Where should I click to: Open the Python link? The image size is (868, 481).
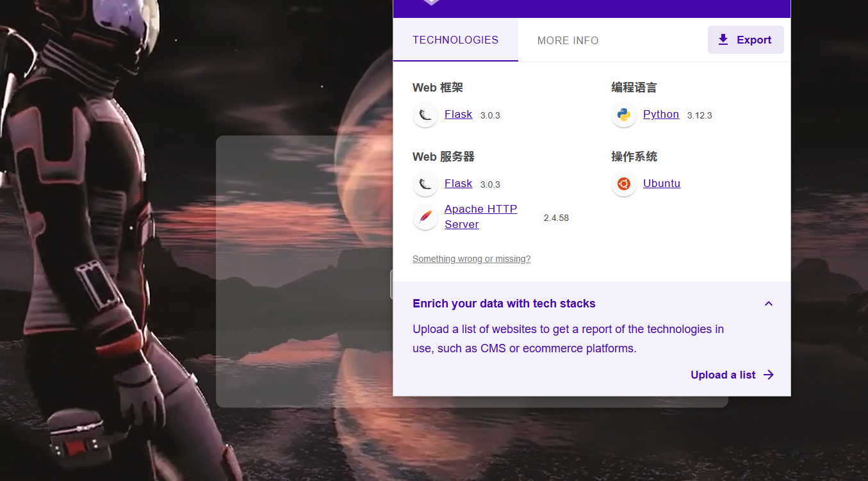pyautogui.click(x=661, y=114)
